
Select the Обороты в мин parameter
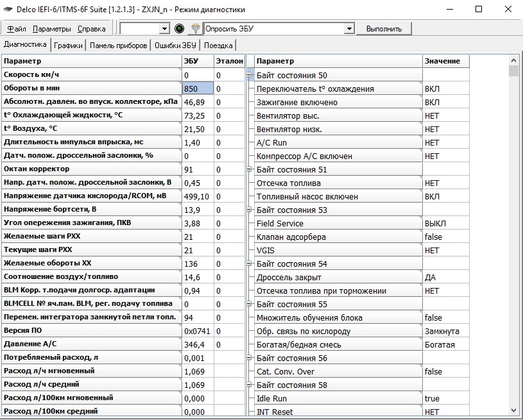pyautogui.click(x=92, y=88)
